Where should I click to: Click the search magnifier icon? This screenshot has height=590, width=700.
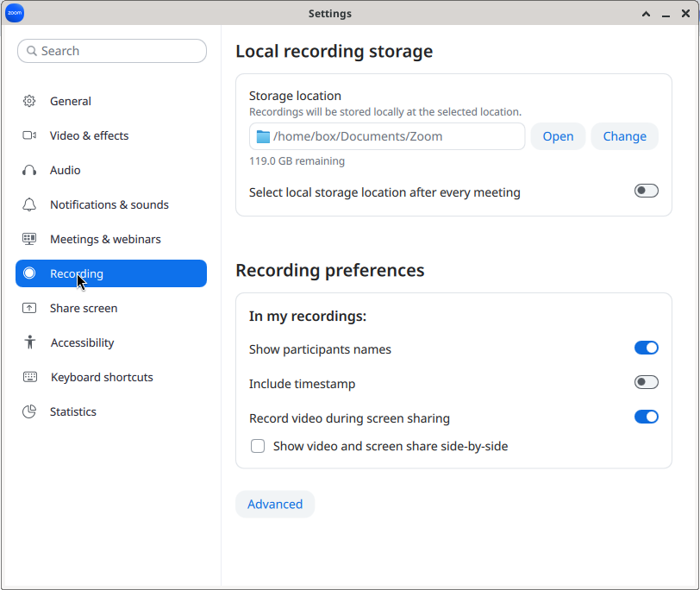coord(32,51)
